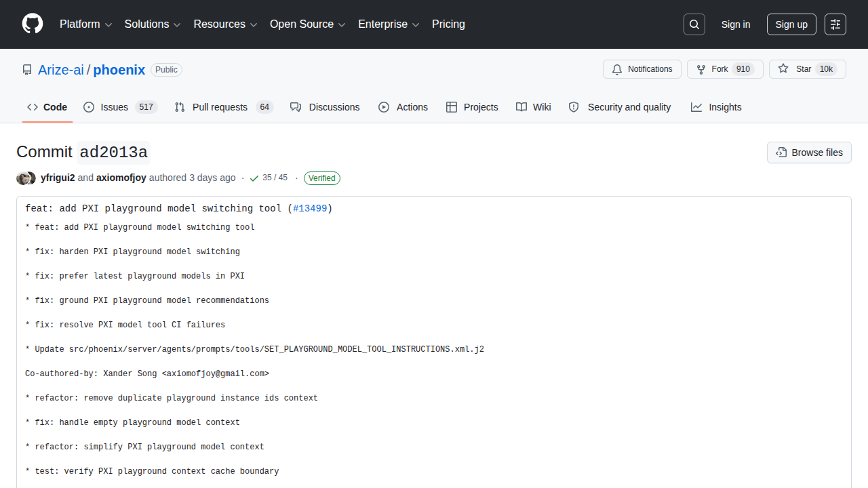
Task: Click the '3 days ago' timestamp
Action: click(212, 178)
